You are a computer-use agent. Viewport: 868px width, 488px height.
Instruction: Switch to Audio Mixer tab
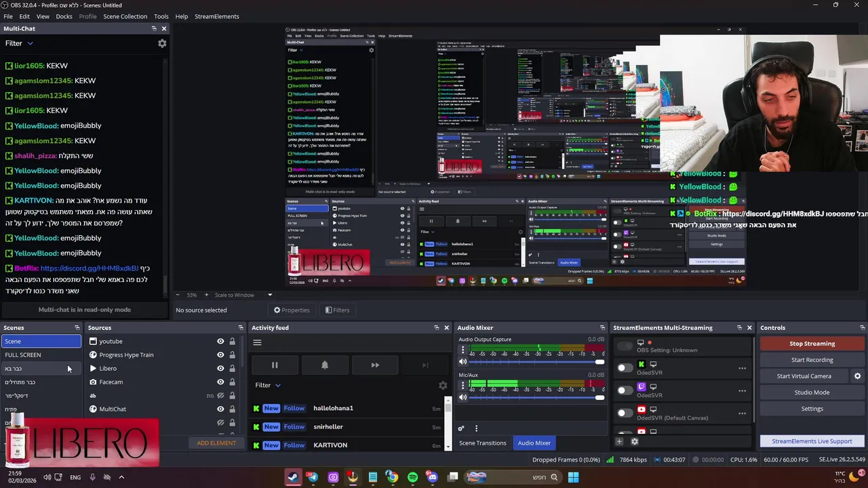[534, 443]
